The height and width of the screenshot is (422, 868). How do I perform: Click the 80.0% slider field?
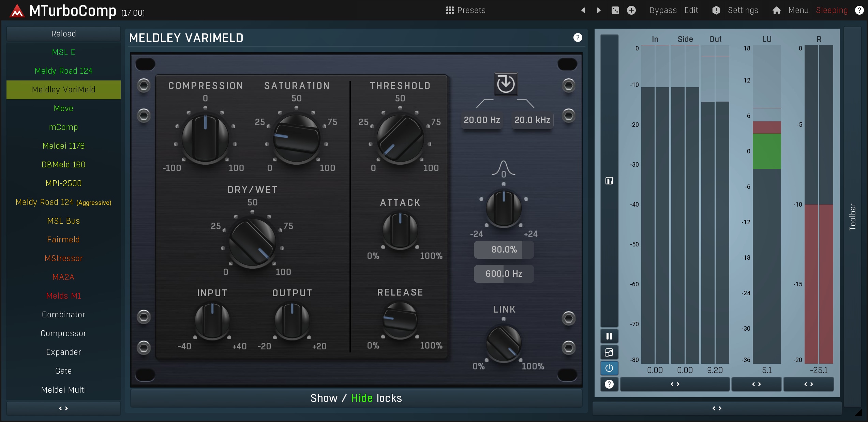click(504, 250)
